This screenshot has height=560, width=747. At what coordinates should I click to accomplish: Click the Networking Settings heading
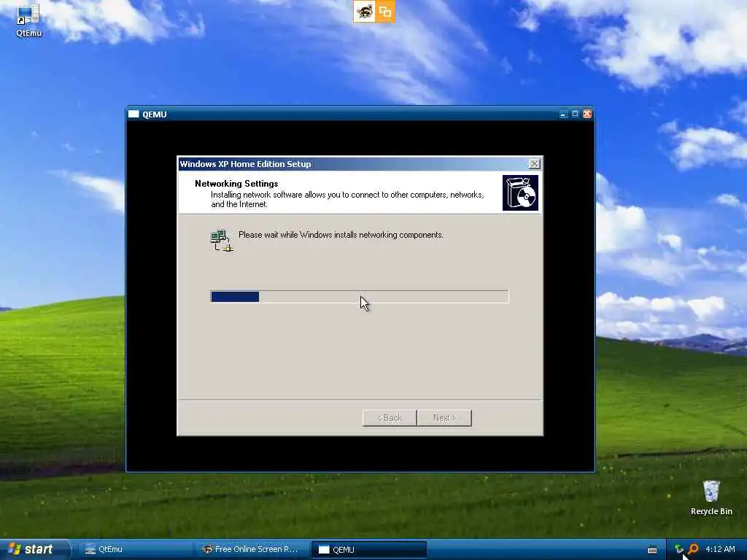(236, 184)
